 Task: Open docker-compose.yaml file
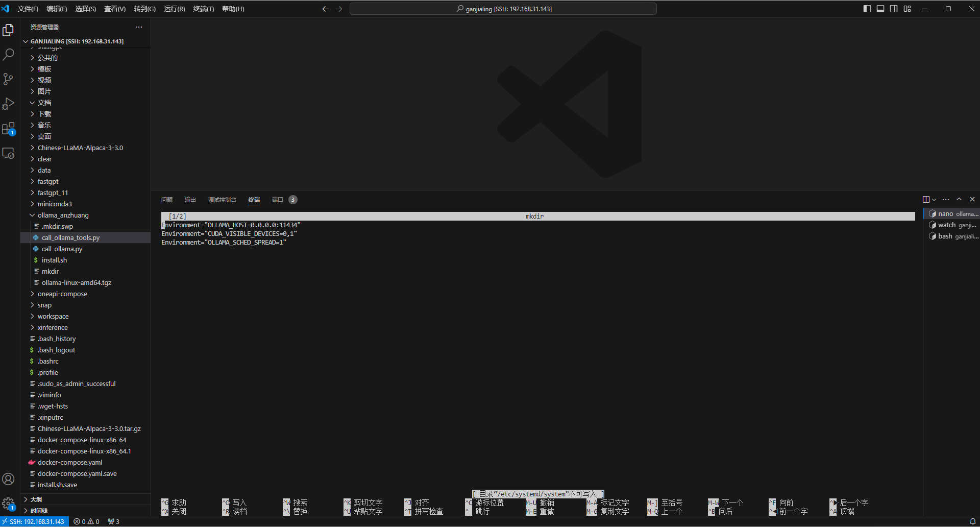(x=85, y=462)
